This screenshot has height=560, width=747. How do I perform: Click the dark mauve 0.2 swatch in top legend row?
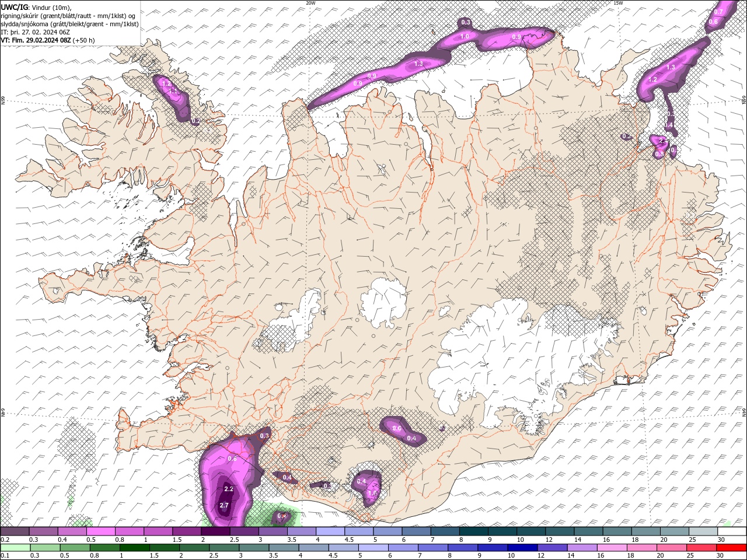[x=15, y=531]
